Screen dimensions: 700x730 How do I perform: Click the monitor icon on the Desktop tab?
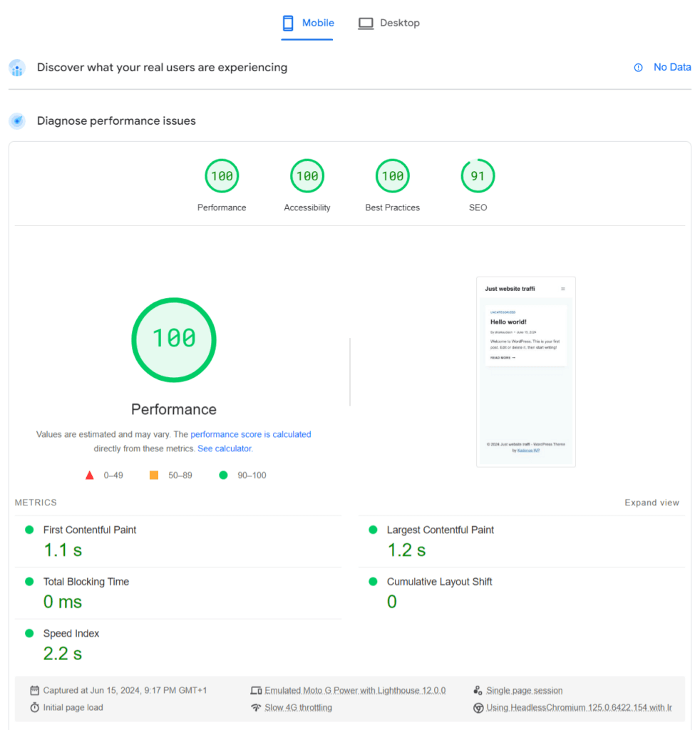pyautogui.click(x=365, y=23)
